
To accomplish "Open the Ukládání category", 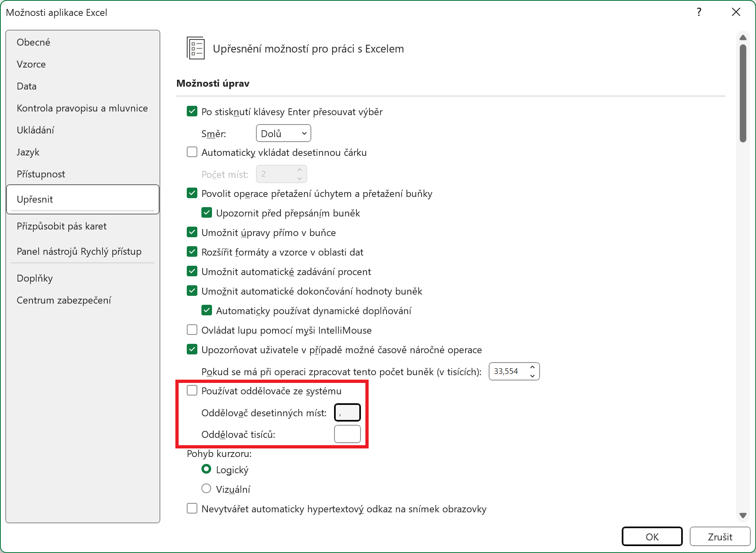I will (x=83, y=130).
